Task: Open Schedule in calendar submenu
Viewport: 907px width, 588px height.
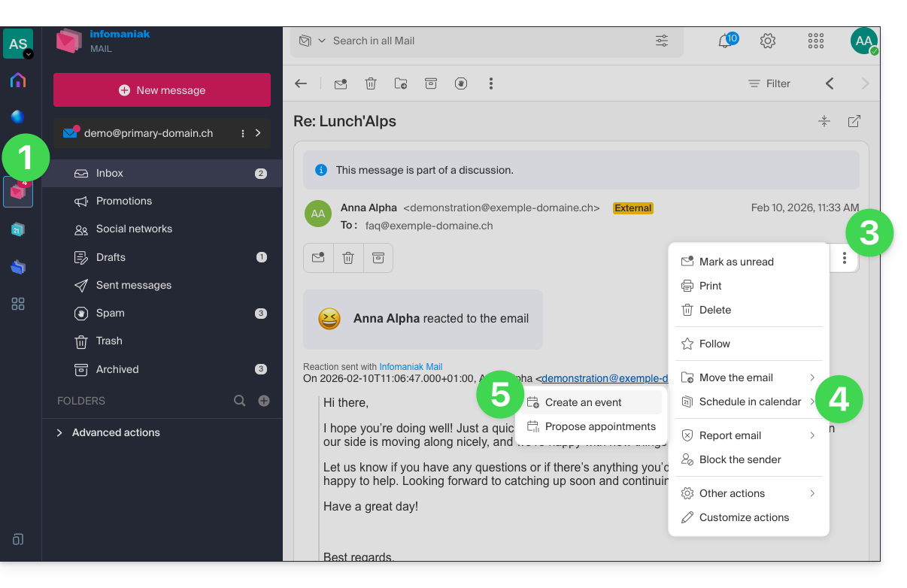Action: (748, 402)
